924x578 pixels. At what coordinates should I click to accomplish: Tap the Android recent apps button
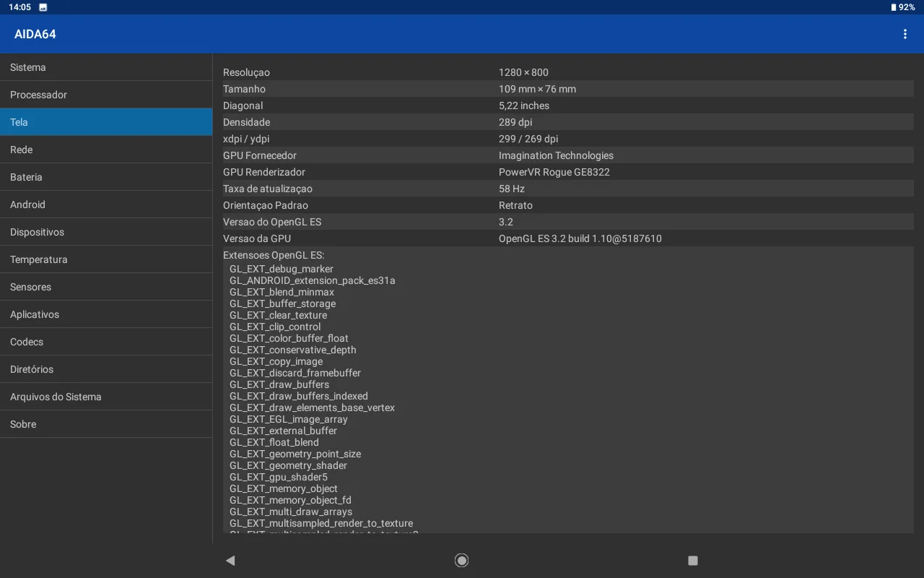click(693, 560)
